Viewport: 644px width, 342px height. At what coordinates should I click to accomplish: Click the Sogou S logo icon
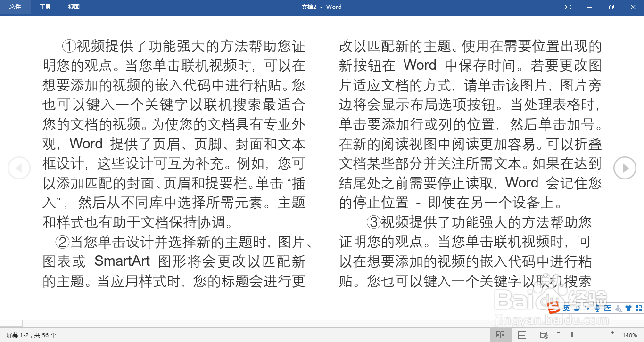click(x=553, y=308)
